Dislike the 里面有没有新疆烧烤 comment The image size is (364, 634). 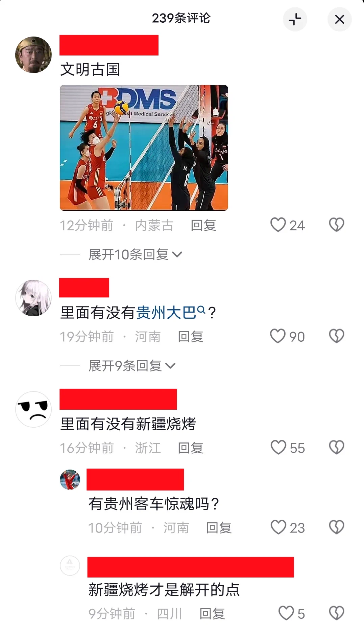(x=336, y=447)
